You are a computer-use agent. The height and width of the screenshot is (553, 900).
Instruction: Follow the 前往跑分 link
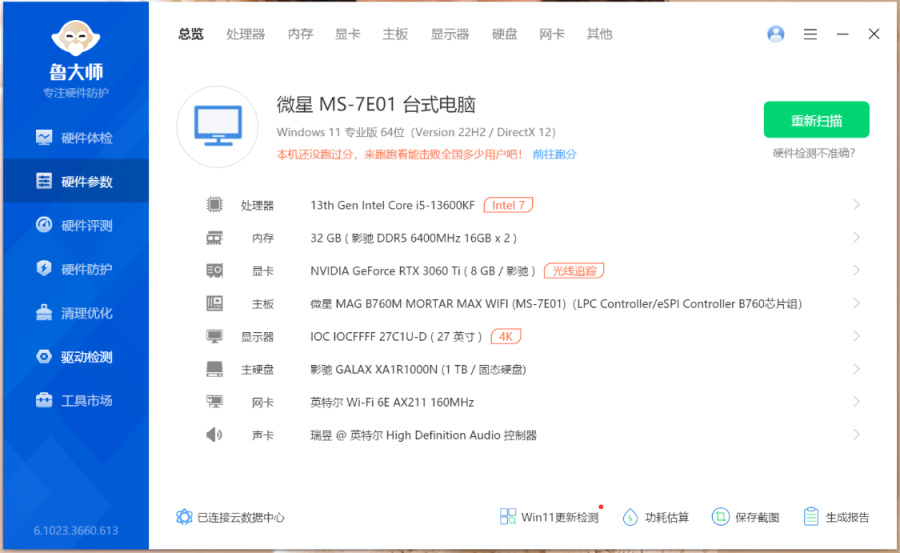(554, 154)
